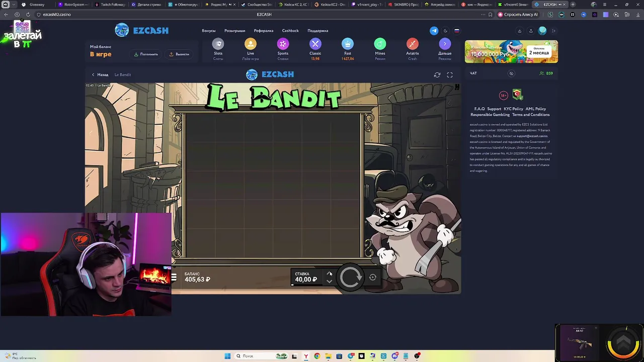Click the support@ezcash.casino email link
This screenshot has height=362, width=644.
532,136
